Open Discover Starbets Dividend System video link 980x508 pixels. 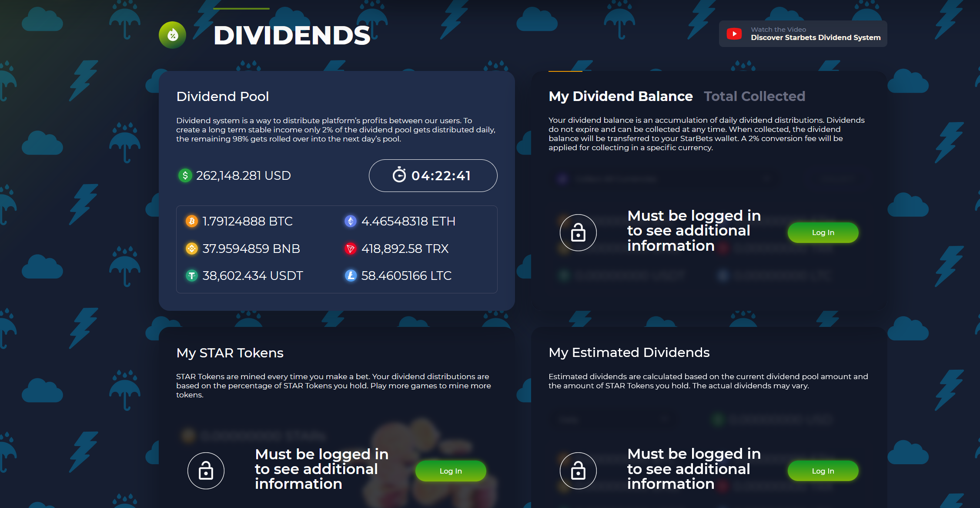click(x=803, y=34)
